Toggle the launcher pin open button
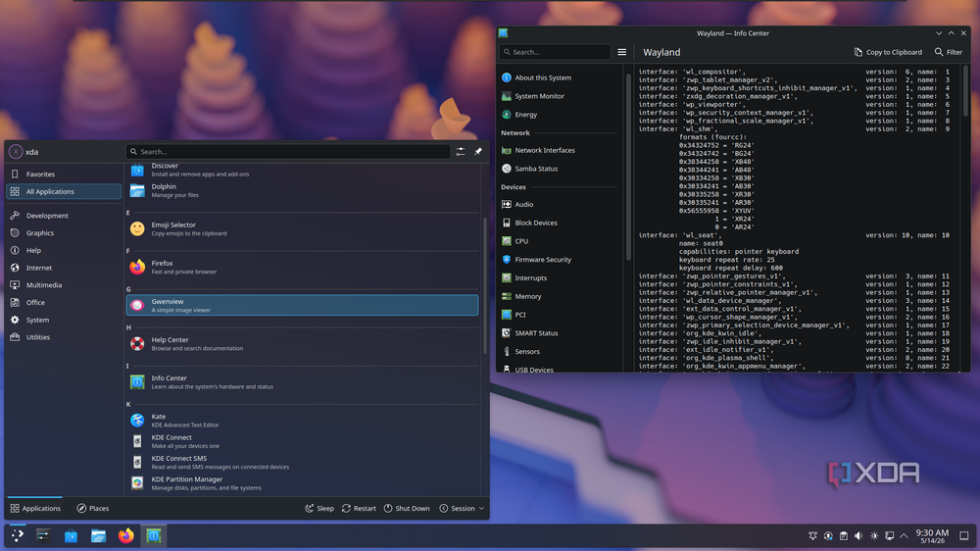Screen dimensions: 980x551 pyautogui.click(x=478, y=151)
